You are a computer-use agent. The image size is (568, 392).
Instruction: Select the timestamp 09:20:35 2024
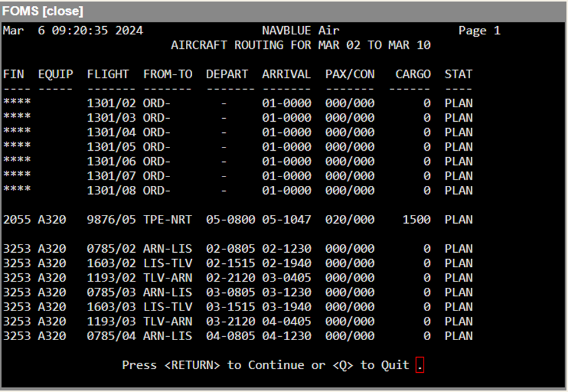pyautogui.click(x=97, y=30)
